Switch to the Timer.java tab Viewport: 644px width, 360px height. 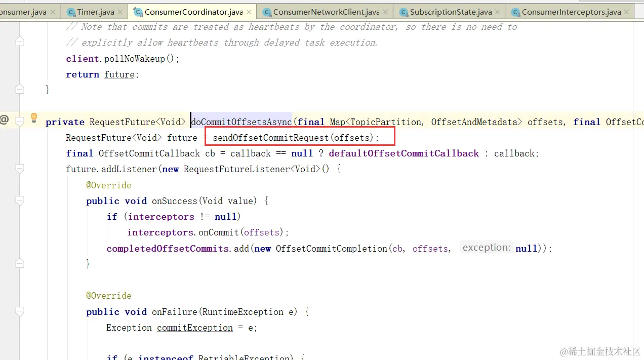point(95,12)
